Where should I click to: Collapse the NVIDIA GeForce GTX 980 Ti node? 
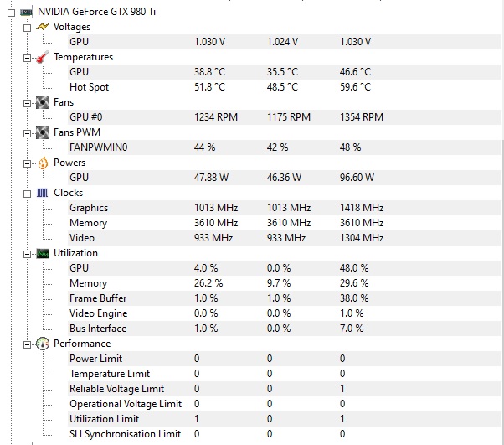[x=11, y=13]
